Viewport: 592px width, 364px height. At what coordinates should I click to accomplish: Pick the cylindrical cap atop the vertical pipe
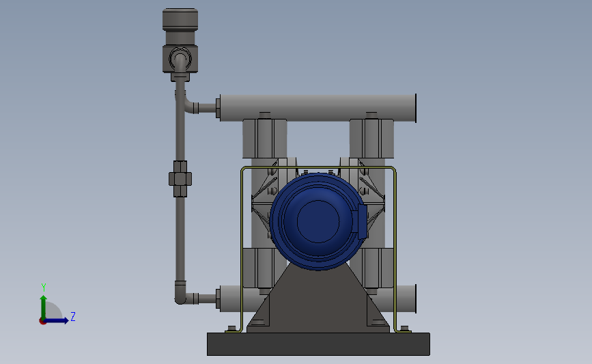[x=180, y=19]
